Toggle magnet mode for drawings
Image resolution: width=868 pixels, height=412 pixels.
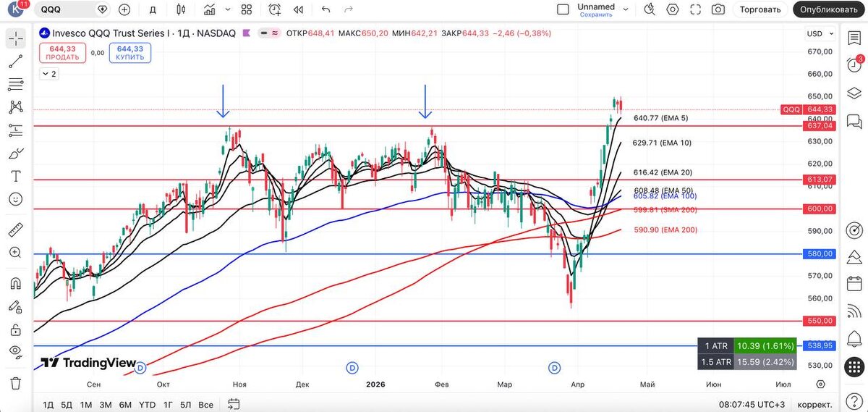15,284
